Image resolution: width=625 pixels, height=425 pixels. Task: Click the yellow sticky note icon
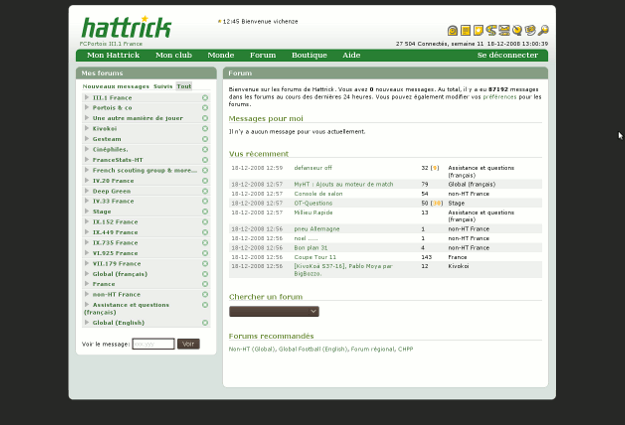click(479, 31)
